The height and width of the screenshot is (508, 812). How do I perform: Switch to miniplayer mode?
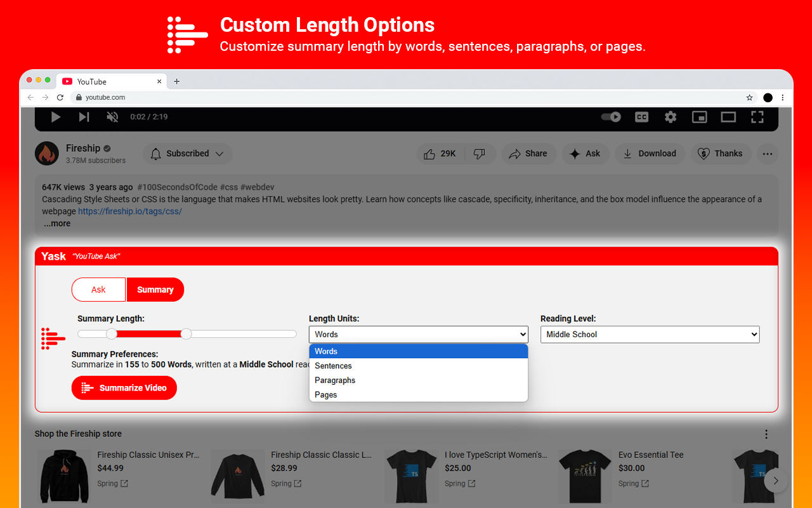pyautogui.click(x=699, y=117)
